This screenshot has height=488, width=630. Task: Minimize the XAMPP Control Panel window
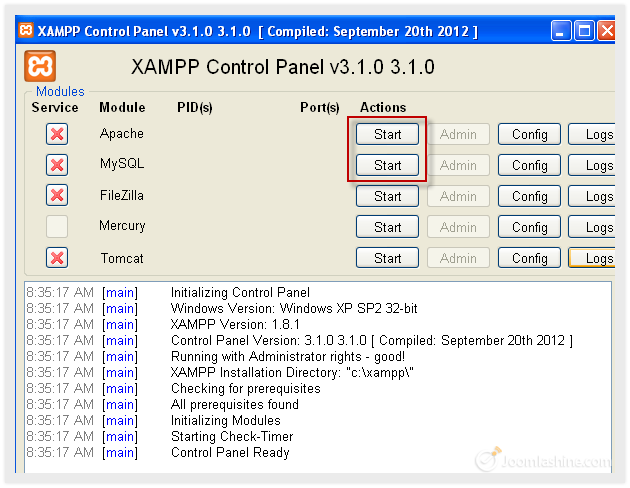click(x=562, y=31)
